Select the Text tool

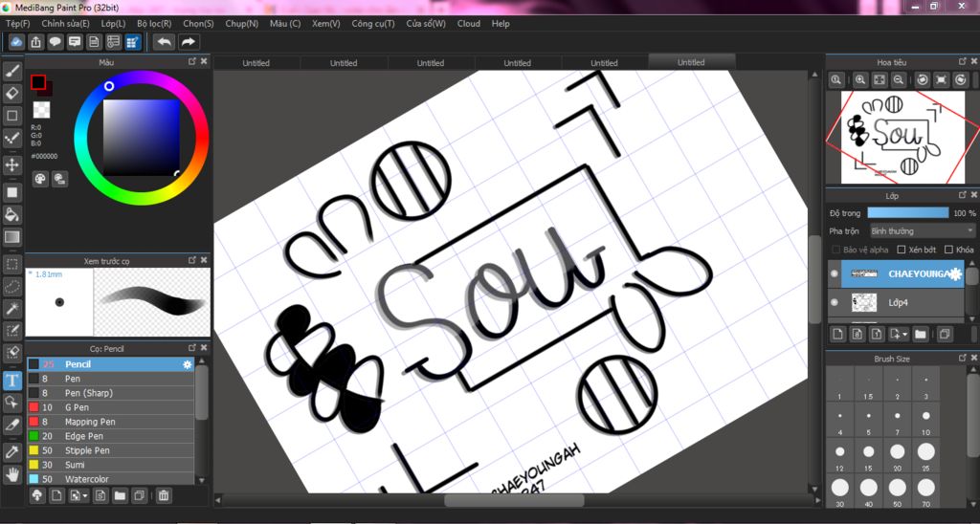click(x=11, y=381)
